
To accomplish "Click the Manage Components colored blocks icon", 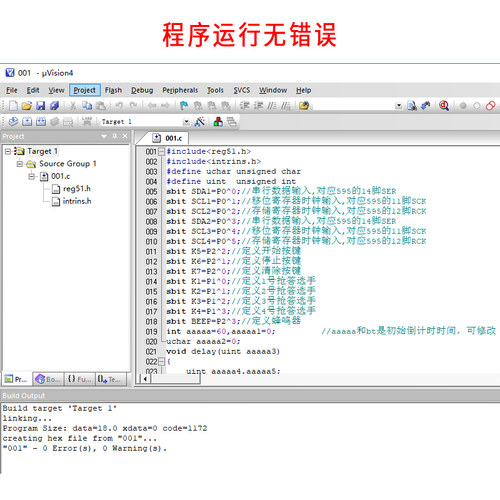I will pos(218,122).
